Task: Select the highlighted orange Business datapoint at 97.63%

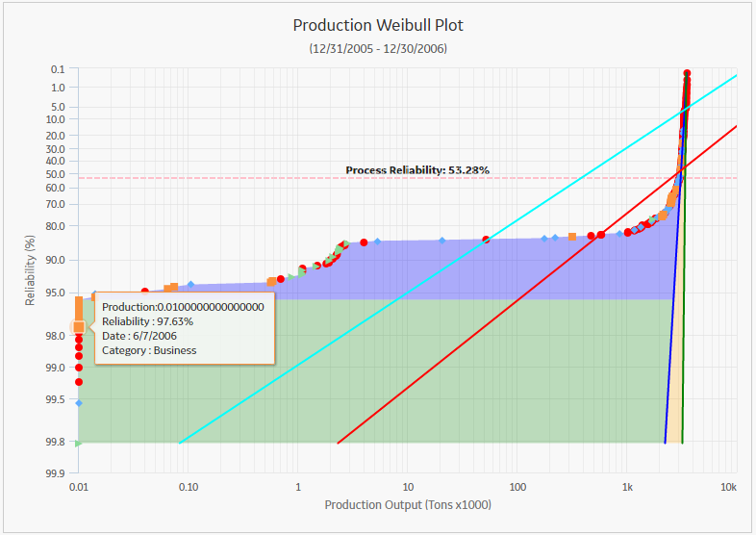Action: coord(79,327)
